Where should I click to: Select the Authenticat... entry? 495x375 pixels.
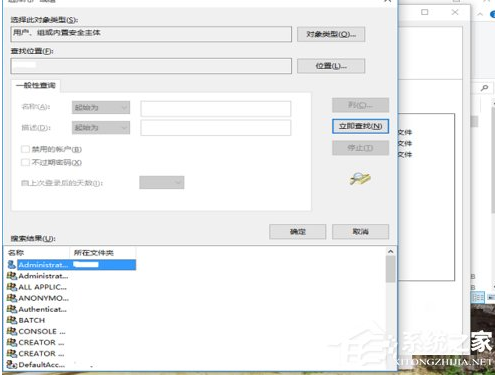click(42, 309)
